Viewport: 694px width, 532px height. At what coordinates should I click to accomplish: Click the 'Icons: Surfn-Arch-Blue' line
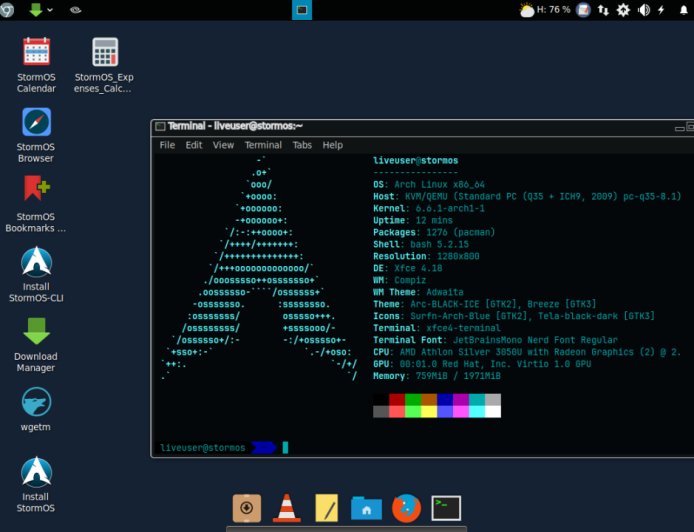coord(514,316)
